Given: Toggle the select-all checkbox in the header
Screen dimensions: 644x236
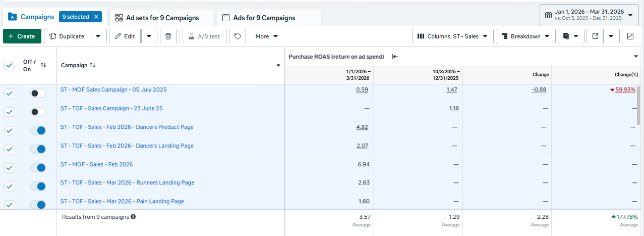Looking at the screenshot, I should tap(9, 65).
